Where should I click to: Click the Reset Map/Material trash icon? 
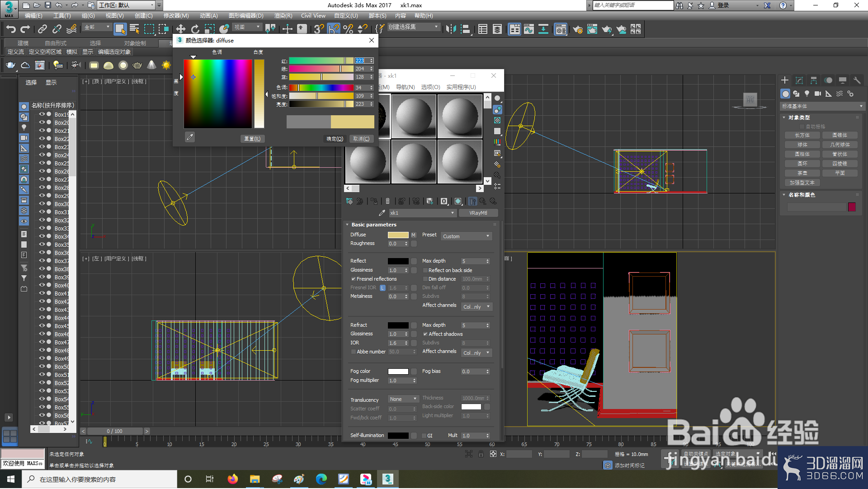coord(387,201)
